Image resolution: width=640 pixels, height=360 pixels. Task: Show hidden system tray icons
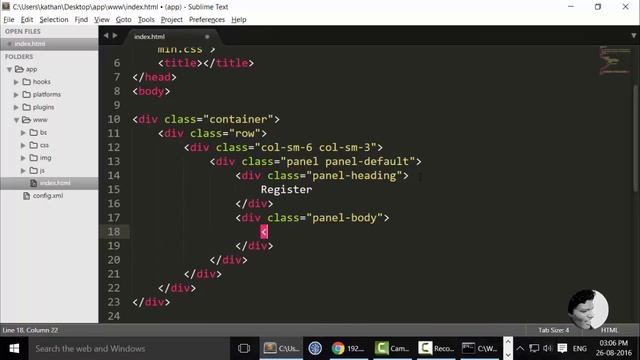tap(520, 349)
